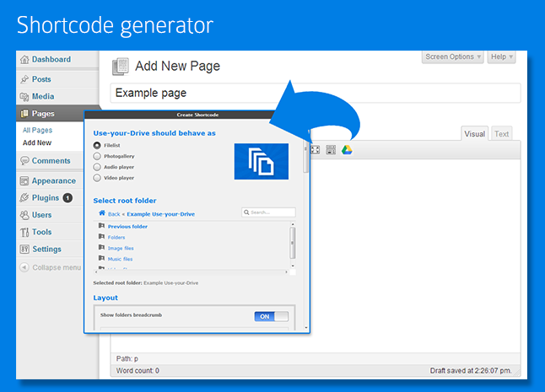Click the Back link in folder breadcrumb
Screen dimensions: 545x392
[114, 214]
